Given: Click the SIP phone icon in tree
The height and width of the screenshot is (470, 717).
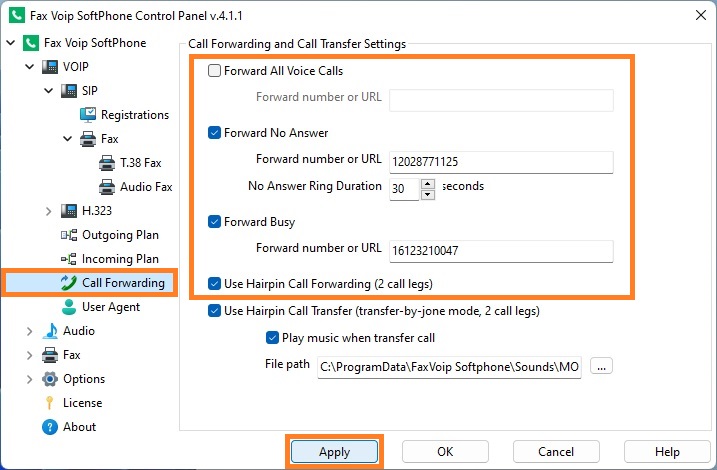Looking at the screenshot, I should (x=69, y=91).
